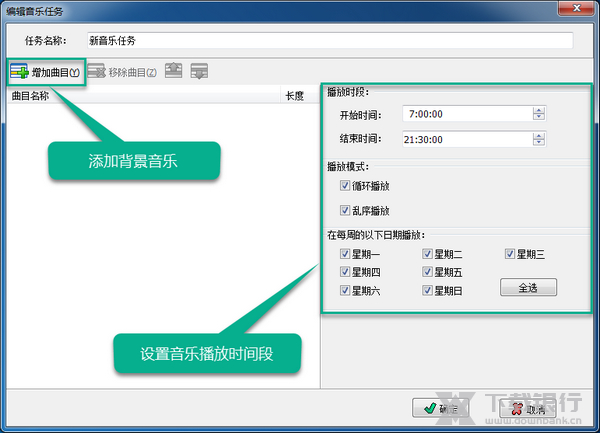Uncheck 星期二 Tuesday
This screenshot has width=600, height=433.
(427, 254)
